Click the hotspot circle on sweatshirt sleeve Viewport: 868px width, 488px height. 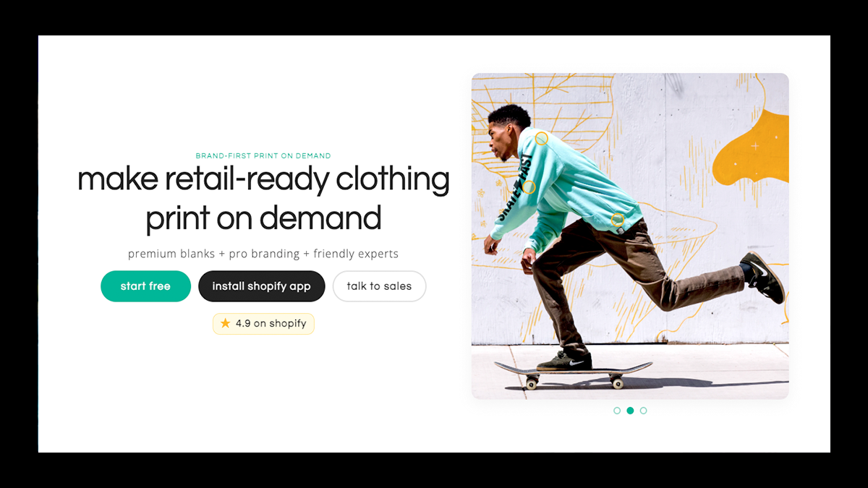[529, 187]
